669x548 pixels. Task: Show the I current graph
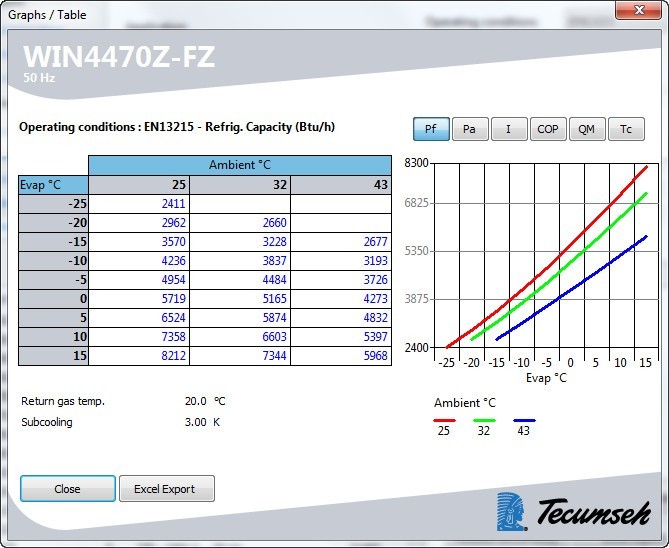pos(509,129)
